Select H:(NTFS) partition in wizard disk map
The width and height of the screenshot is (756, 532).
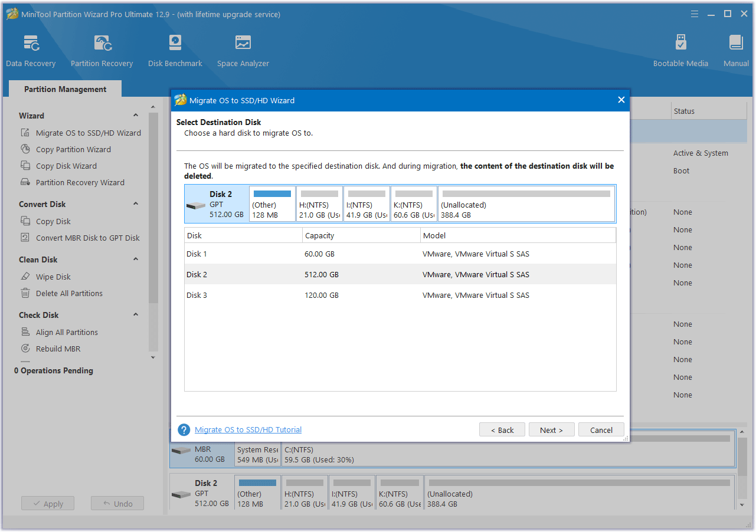pos(319,204)
